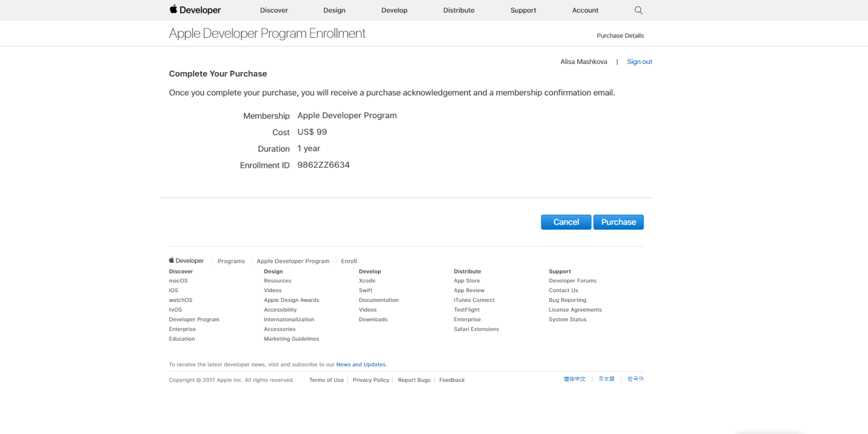Open the Accessibility link
Viewport: 868px width, 434px height.
click(280, 310)
